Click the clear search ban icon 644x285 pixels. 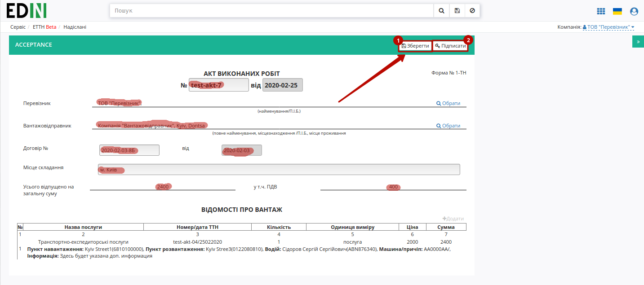coord(472,10)
